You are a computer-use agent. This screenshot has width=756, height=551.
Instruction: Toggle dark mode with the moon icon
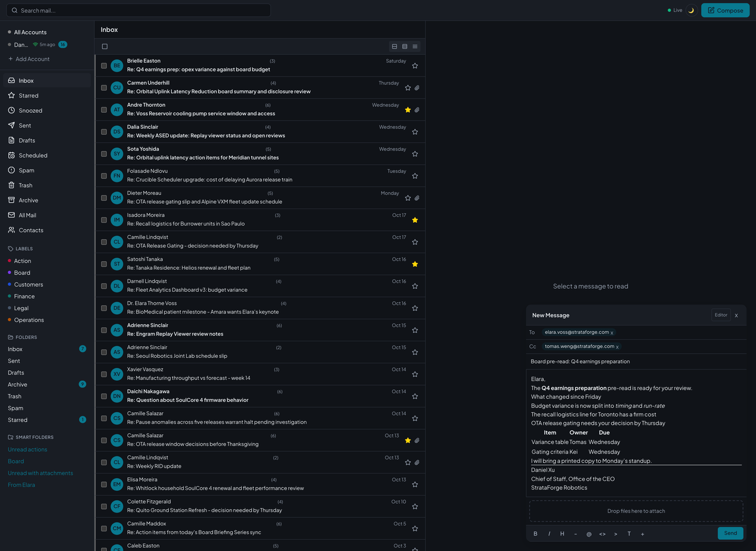tap(691, 10)
